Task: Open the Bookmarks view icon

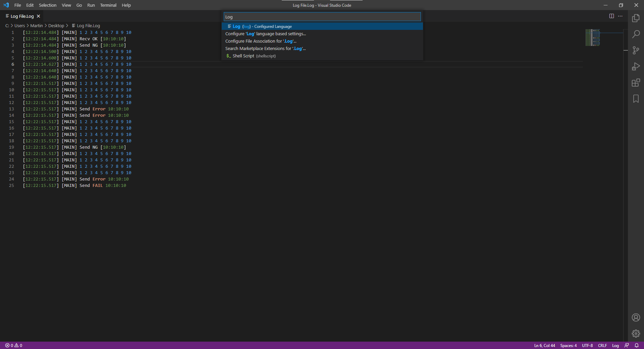Action: (x=636, y=99)
